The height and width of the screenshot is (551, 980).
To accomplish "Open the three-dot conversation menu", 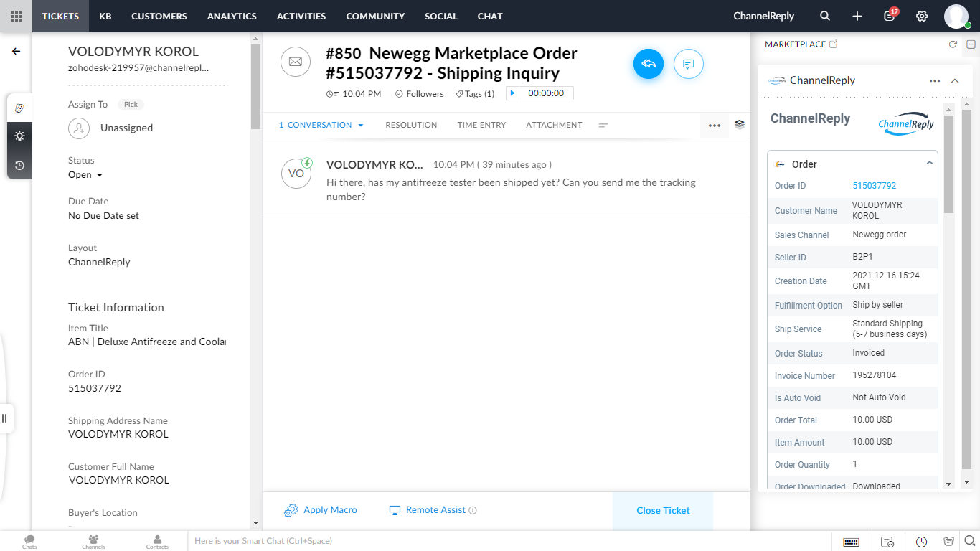I will pyautogui.click(x=714, y=126).
